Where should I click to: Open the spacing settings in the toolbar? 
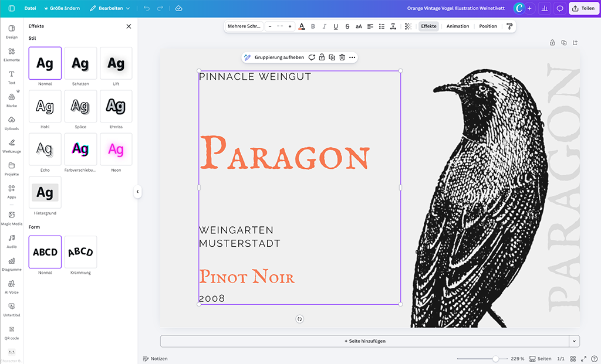pyautogui.click(x=393, y=26)
